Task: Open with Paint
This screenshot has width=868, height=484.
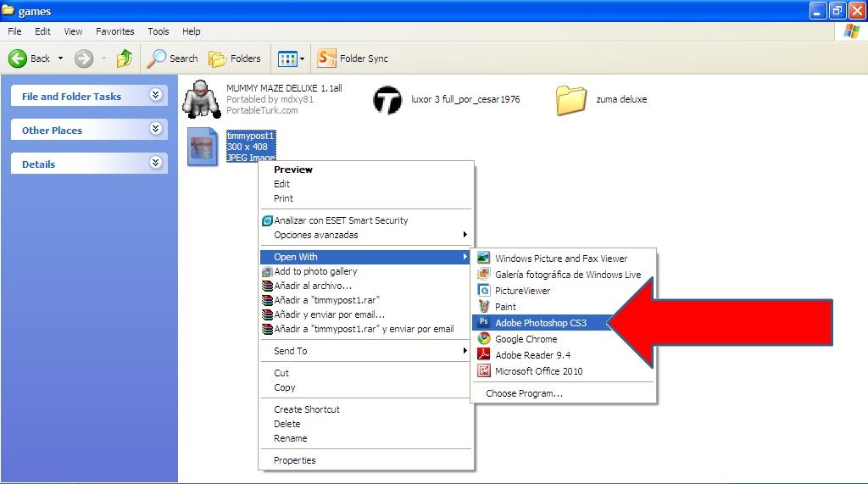Action: pos(564,307)
